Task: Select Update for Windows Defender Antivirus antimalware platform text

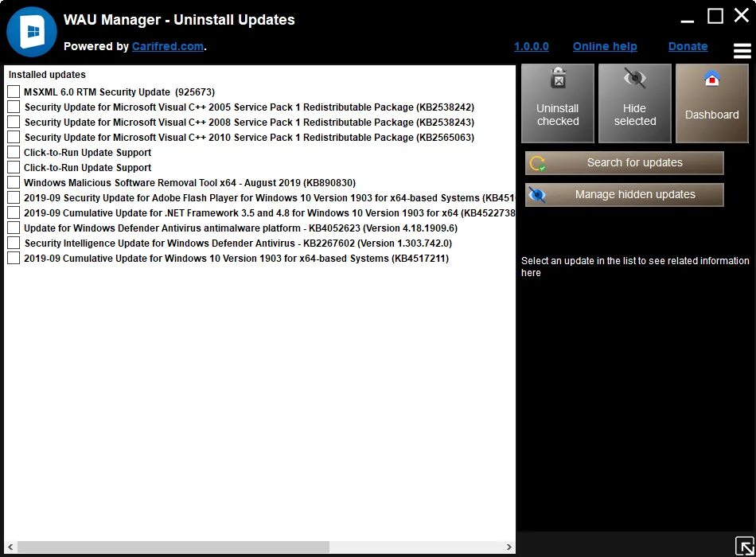Action: click(240, 228)
